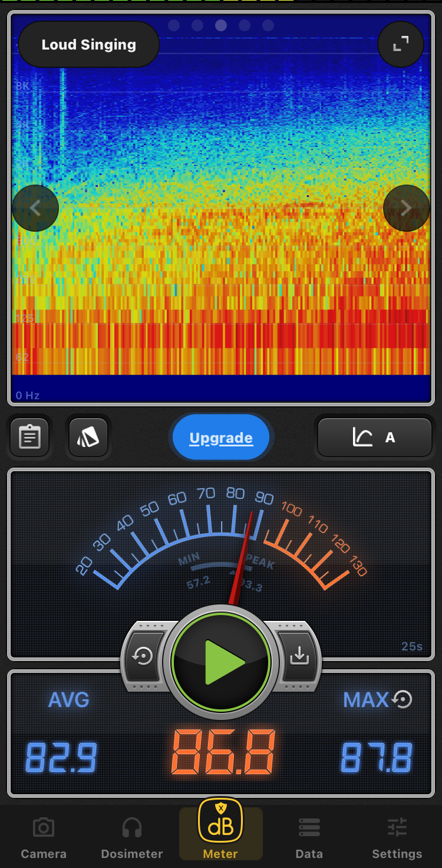Reset the MAX value
Viewport: 442px width, 868px height.
pos(403,700)
